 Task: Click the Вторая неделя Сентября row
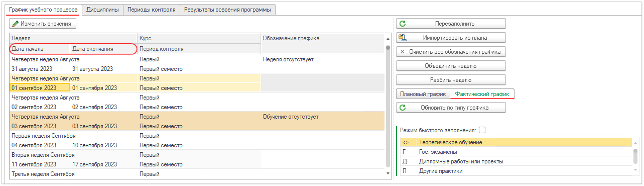[73, 155]
